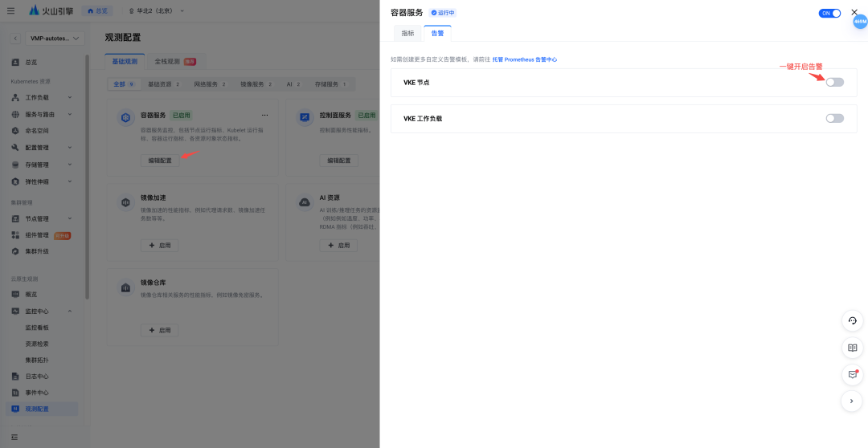Click 编辑配置 on 容器服务 card
The image size is (868, 448).
pyautogui.click(x=160, y=161)
